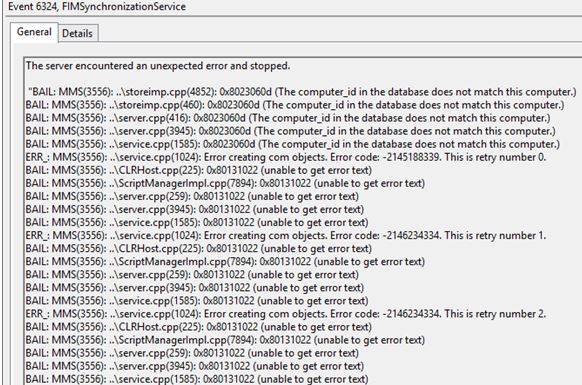Screen dimensions: 582x385
Task: Click the last service.cpp(1585) line
Action: tap(197, 379)
